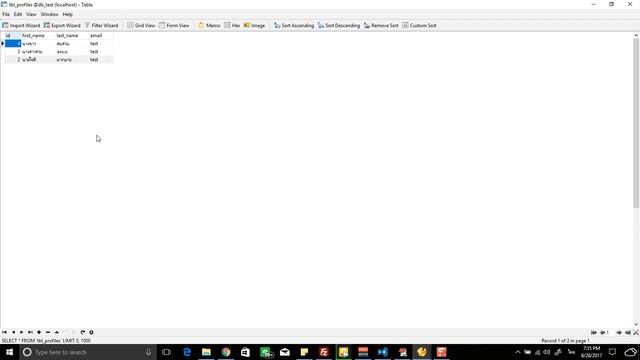Viewport: 640px width, 360px height.
Task: Go to next record button
Action: (22, 332)
